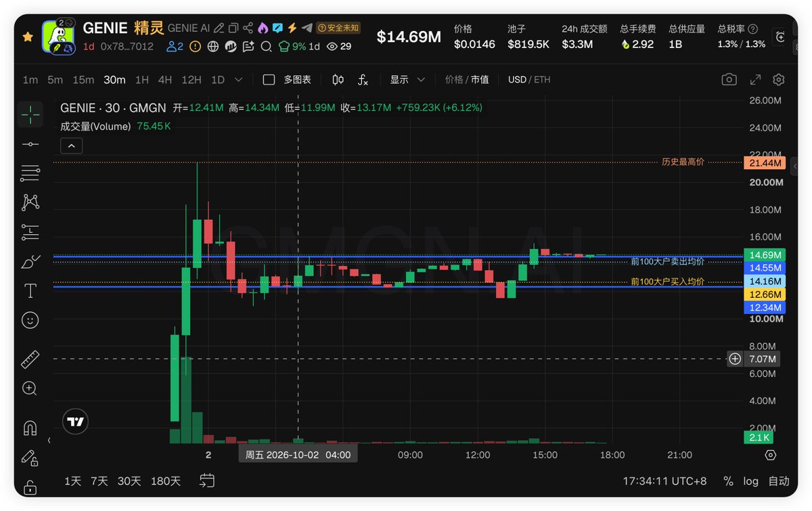This screenshot has height=511, width=812.
Task: Select the trend line drawing tool
Action: [30, 144]
